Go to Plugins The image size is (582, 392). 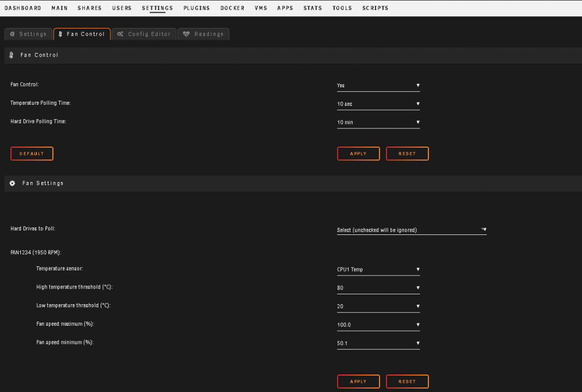[x=197, y=8]
